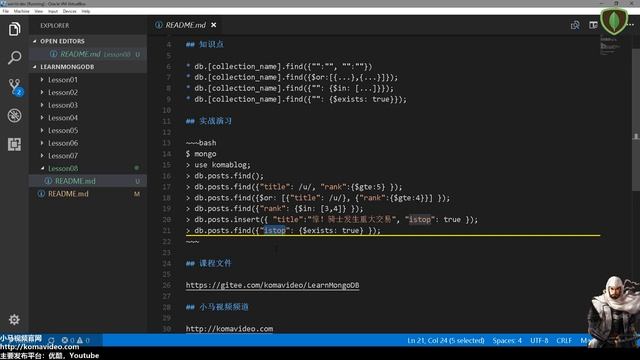
Task: Click the Ln 21, Col 24 status entry
Action: (446, 340)
